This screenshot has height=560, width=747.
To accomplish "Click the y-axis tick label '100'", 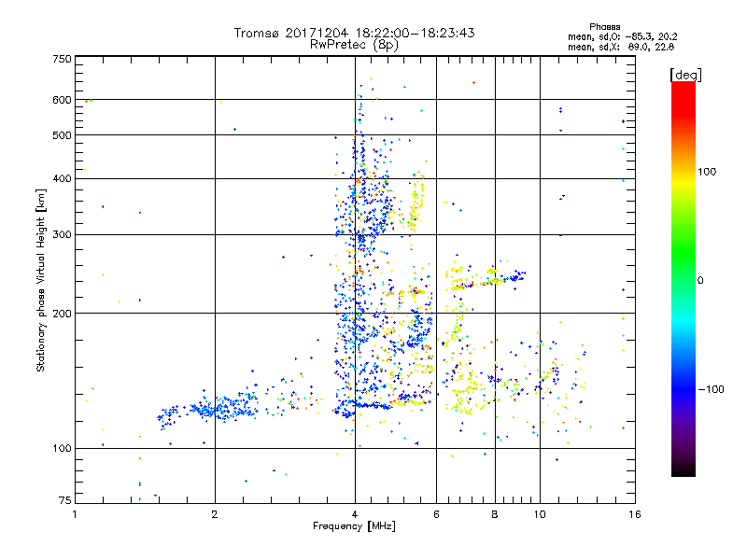I will [62, 449].
